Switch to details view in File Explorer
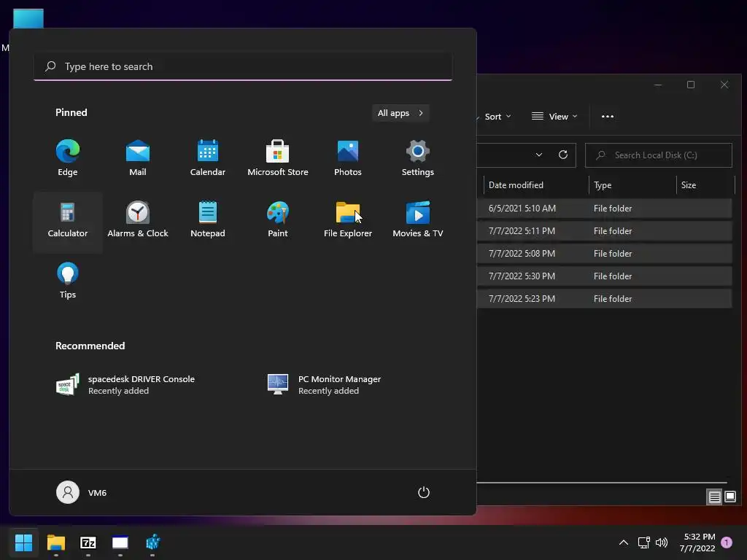Image resolution: width=747 pixels, height=560 pixels. click(x=714, y=497)
